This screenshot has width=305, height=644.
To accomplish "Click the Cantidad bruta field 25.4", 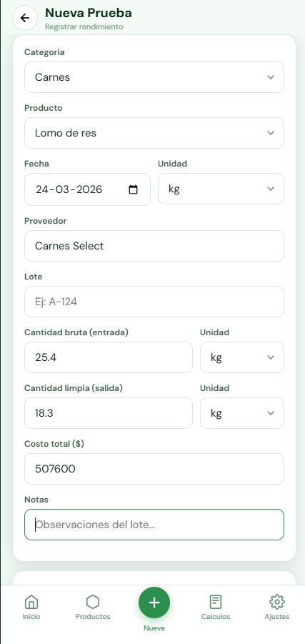I will coord(109,357).
